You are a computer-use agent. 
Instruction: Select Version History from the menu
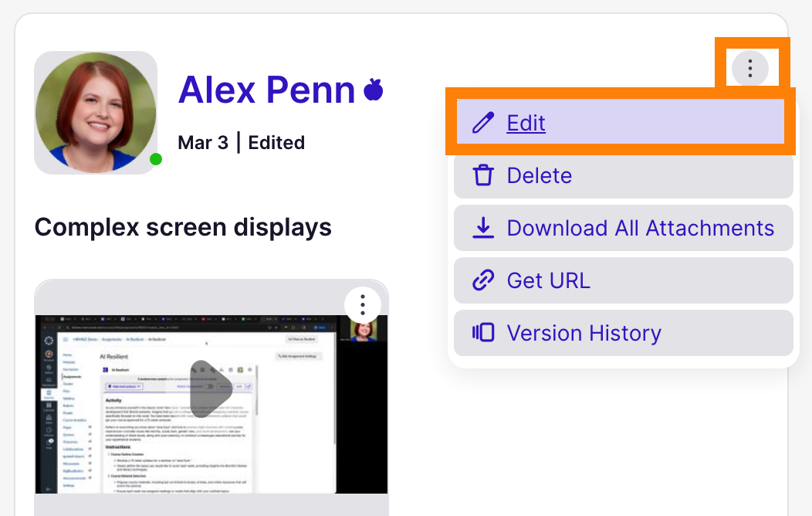tap(584, 333)
